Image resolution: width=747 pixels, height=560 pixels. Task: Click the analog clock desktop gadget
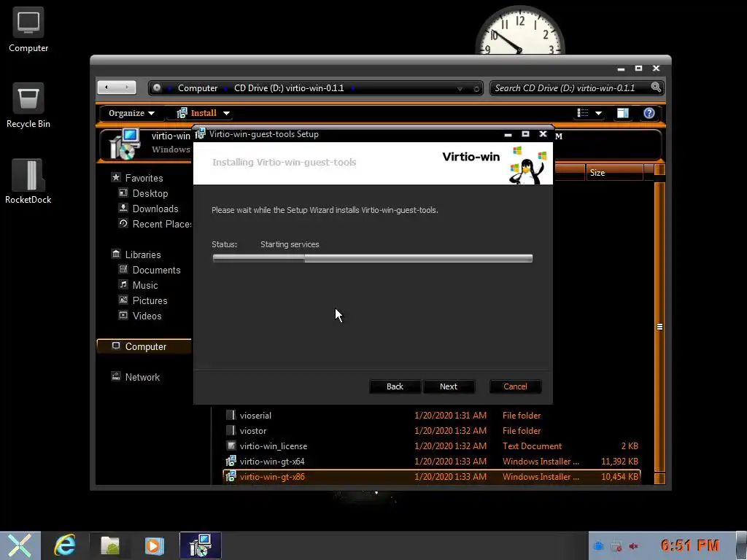(x=519, y=29)
